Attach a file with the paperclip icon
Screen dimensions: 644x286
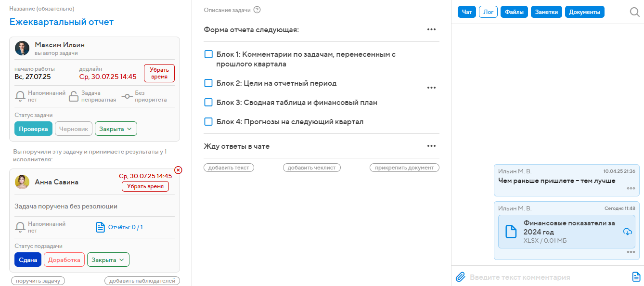[x=461, y=277]
